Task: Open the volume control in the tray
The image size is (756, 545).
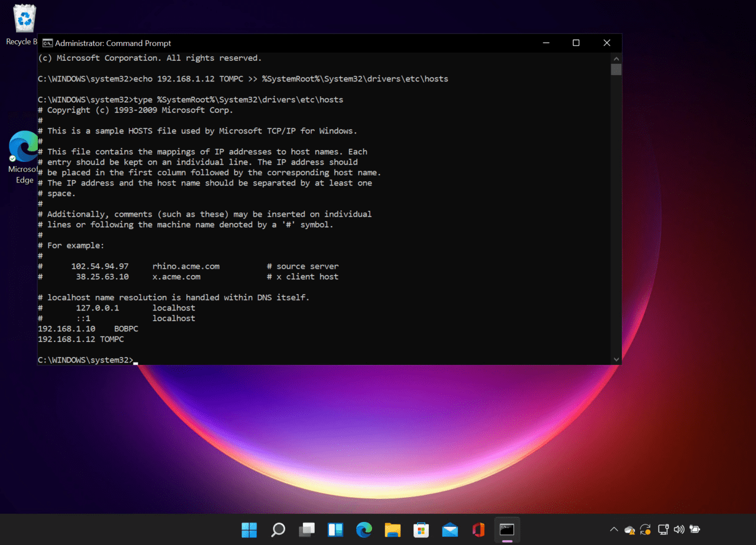Action: coord(679,530)
